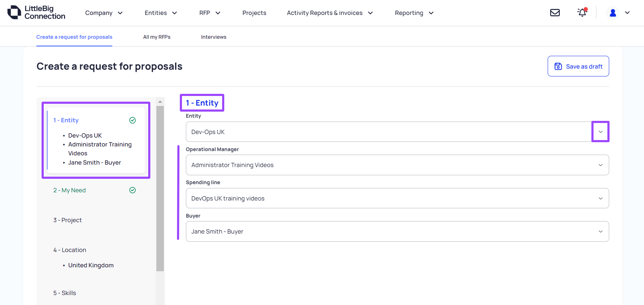Click the Reporting menu chevron
The image size is (644, 305).
point(431,13)
